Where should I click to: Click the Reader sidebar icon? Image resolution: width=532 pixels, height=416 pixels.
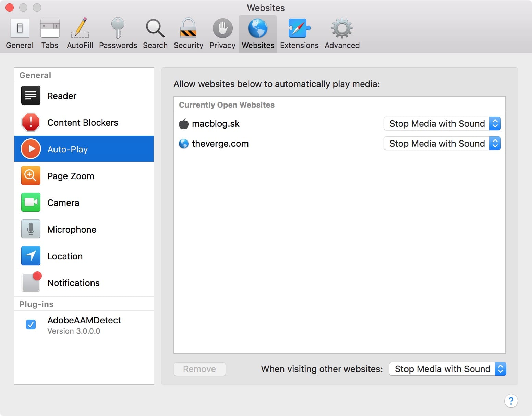(31, 96)
